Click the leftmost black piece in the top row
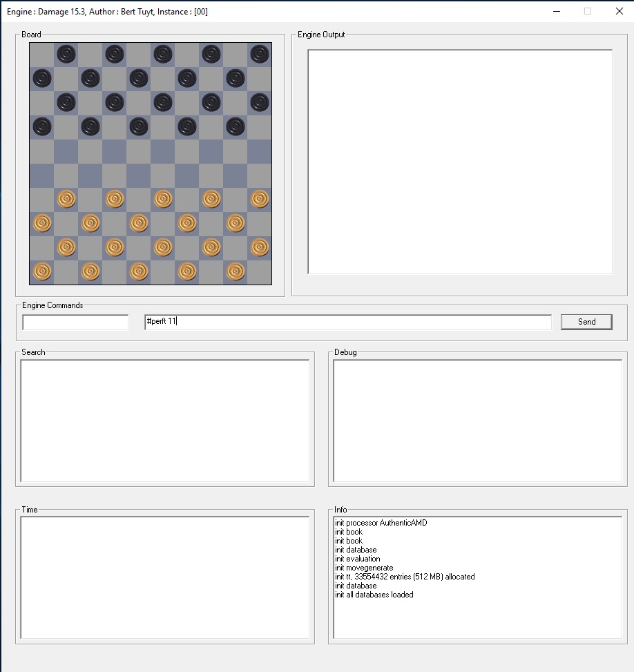Viewport: 634px width, 672px height. 66,54
